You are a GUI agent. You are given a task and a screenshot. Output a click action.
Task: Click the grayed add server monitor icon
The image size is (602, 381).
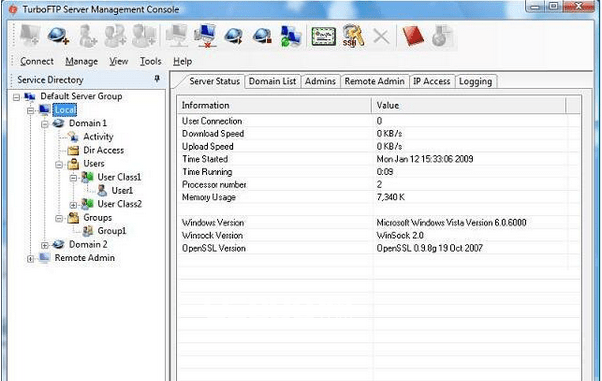(29, 36)
